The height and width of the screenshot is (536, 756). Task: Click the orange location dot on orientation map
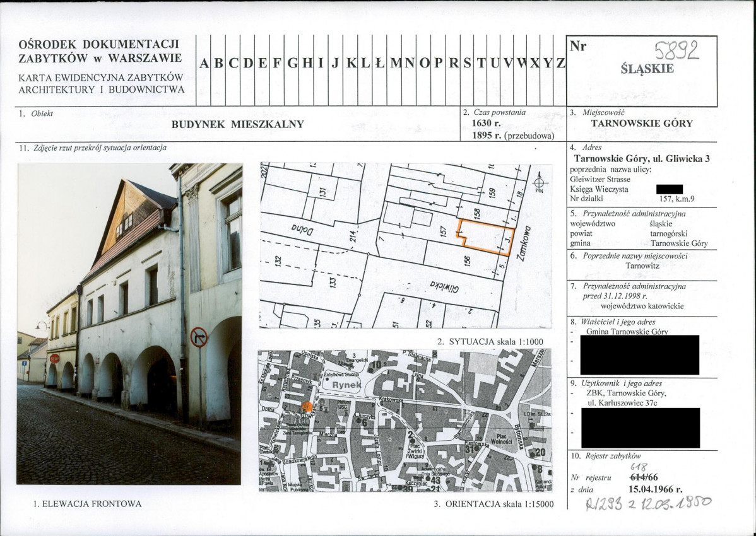tap(307, 407)
